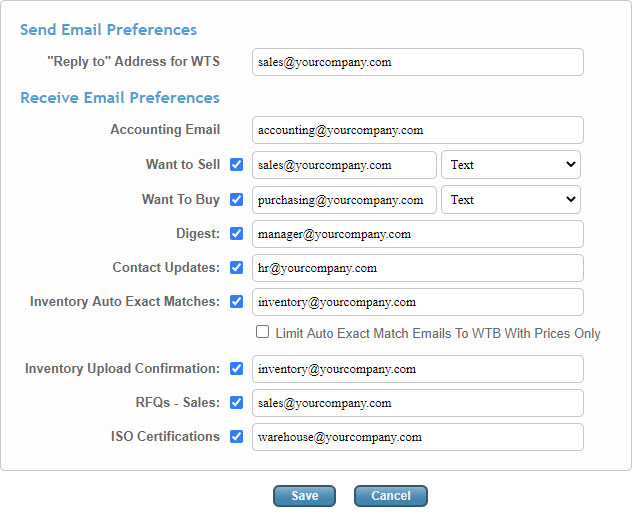Screen dimensions: 632x516
Task: Uncheck the Want to Sell checkbox
Action: [x=237, y=165]
